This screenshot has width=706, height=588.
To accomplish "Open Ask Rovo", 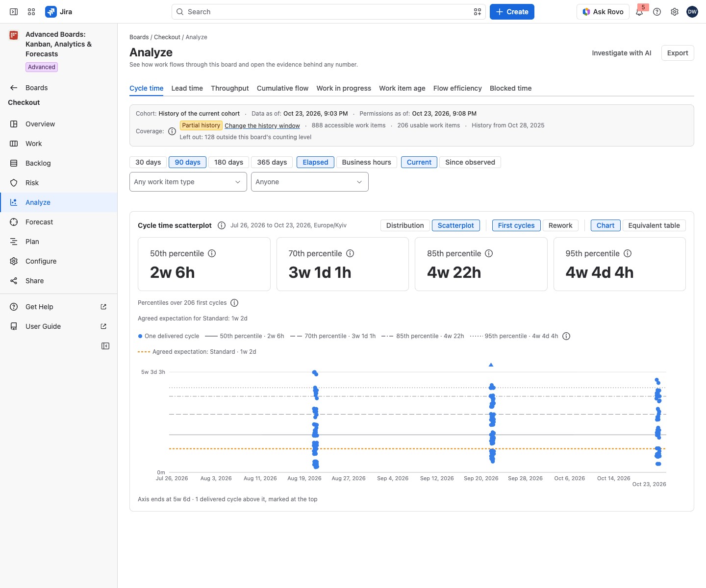I will (603, 12).
